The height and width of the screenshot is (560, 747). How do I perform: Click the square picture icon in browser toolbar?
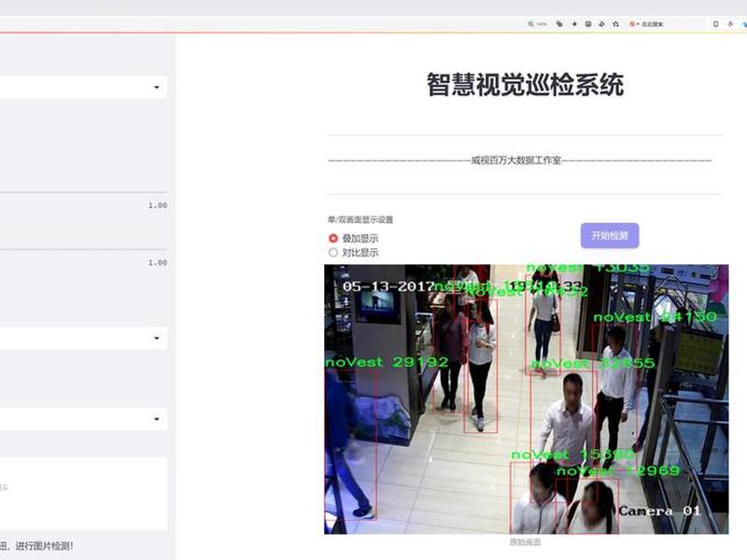pyautogui.click(x=588, y=24)
